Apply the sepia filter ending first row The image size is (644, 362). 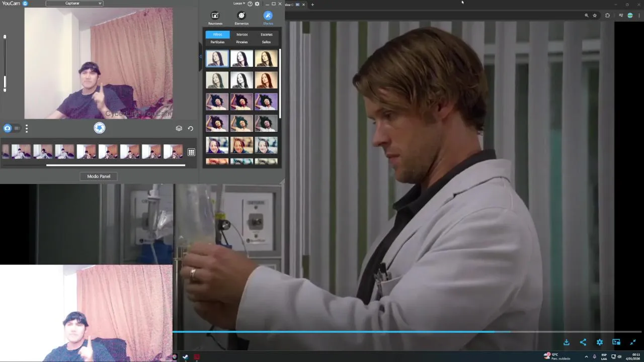click(x=266, y=58)
